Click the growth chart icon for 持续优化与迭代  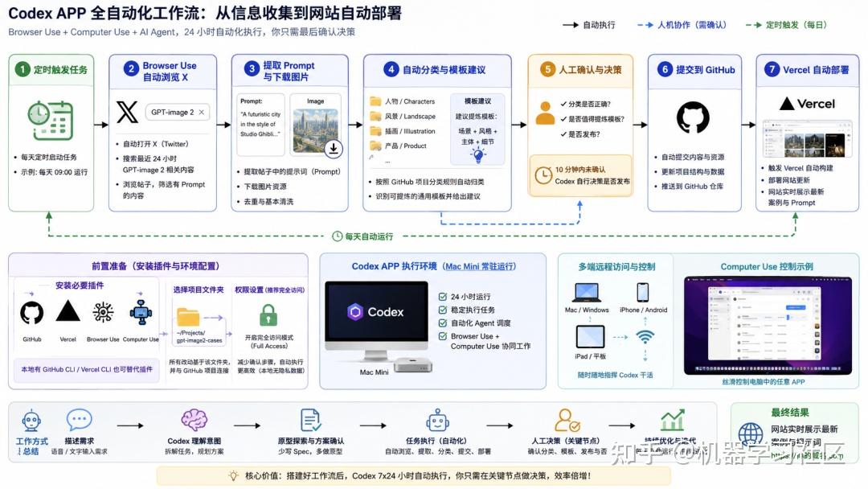[673, 421]
